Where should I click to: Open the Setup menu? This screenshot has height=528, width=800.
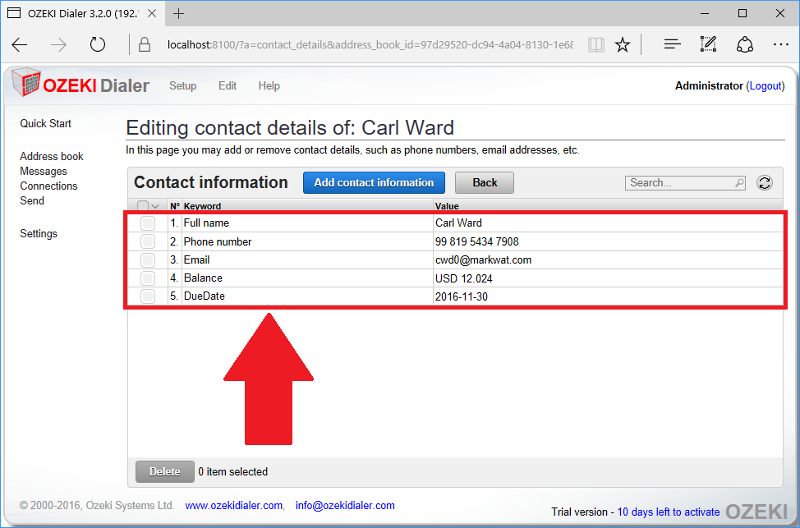(x=182, y=86)
